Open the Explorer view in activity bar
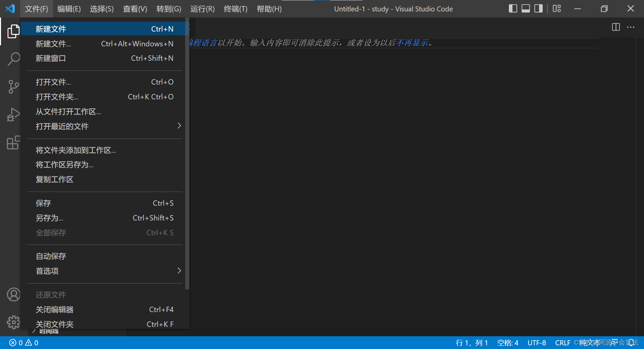644x349 pixels. click(13, 31)
